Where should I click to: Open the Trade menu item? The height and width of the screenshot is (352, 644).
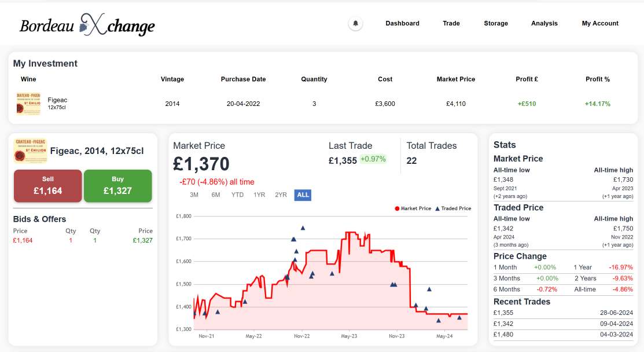[451, 23]
